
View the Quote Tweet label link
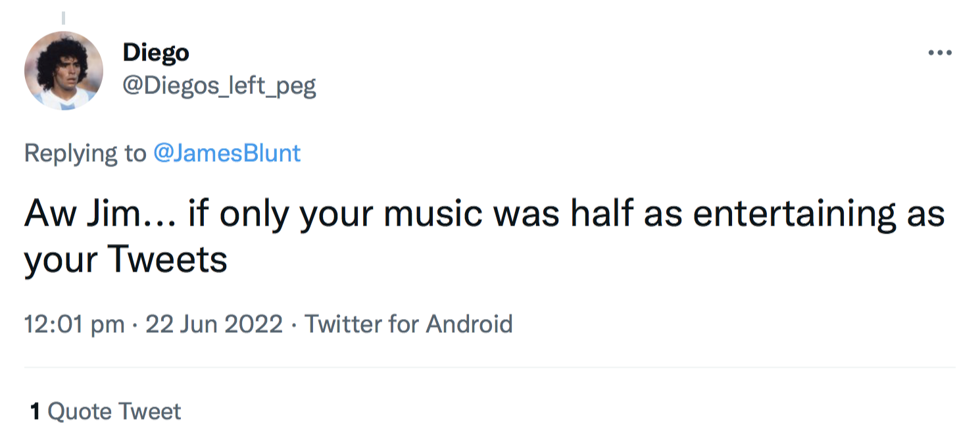click(114, 412)
